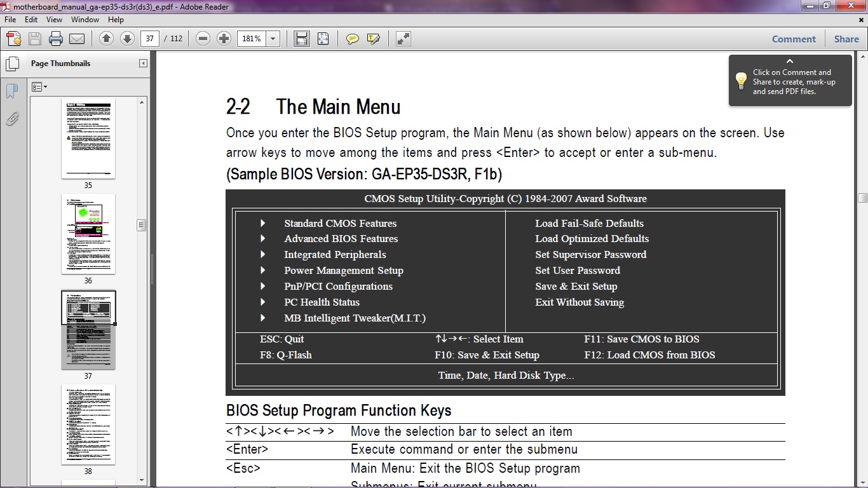The image size is (868, 488).
Task: Open the File menu
Action: pyautogui.click(x=10, y=20)
